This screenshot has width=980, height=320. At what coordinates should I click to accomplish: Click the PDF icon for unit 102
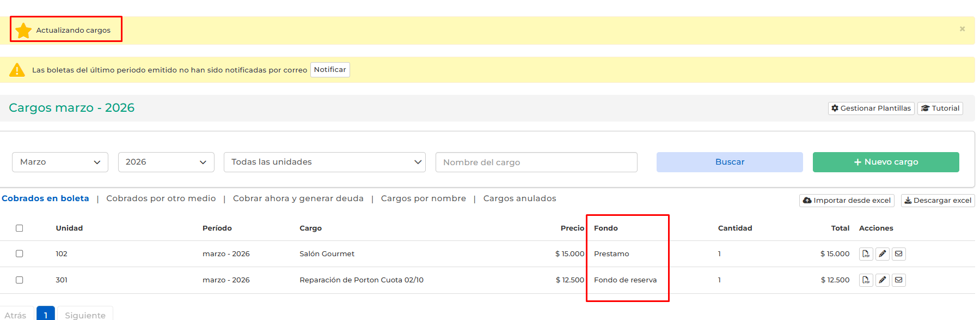[866, 254]
